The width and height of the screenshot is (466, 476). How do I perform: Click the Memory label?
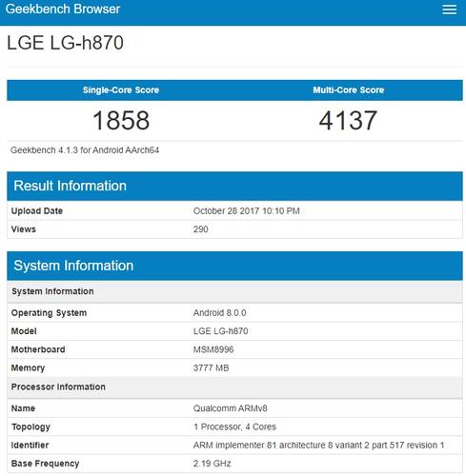(x=28, y=368)
